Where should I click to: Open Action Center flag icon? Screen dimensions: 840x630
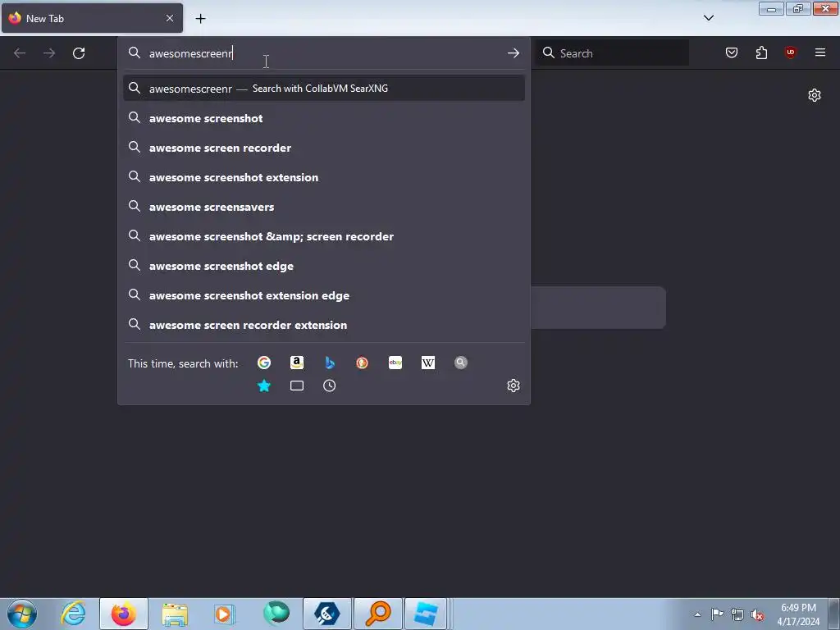tap(717, 614)
